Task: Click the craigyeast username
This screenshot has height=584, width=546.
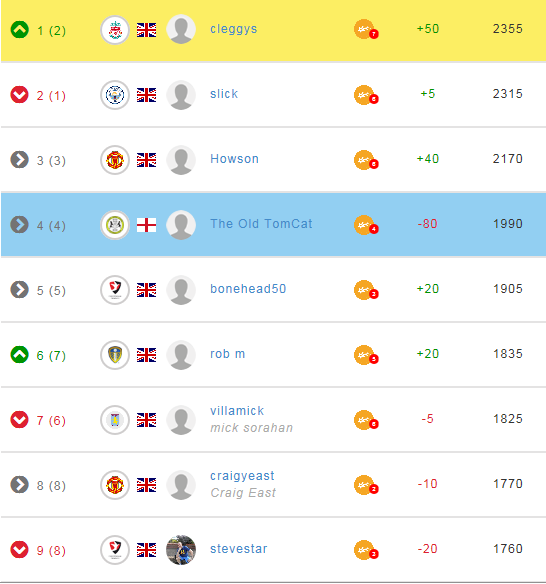Action: (242, 476)
